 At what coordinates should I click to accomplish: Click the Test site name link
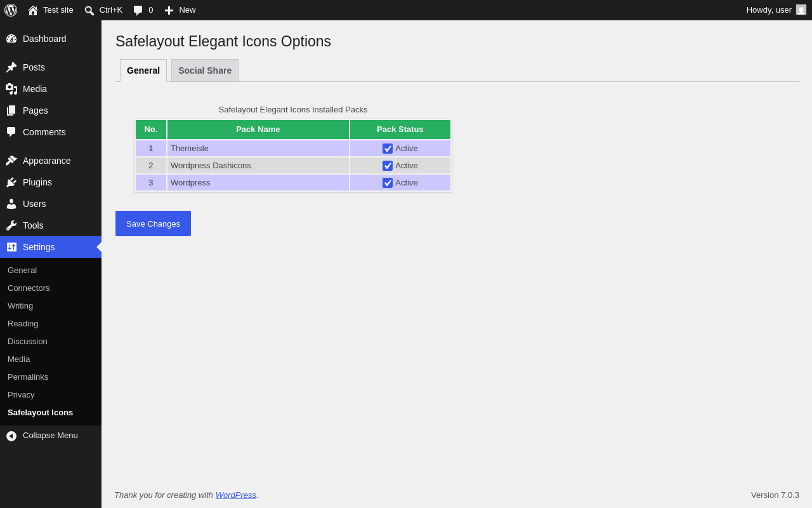(x=58, y=10)
